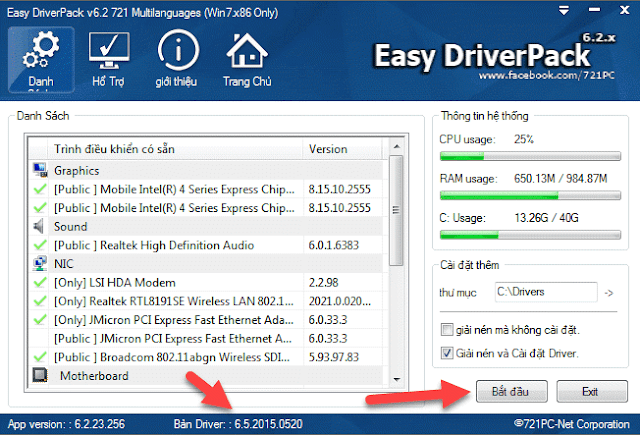Click the C: Usage progress bar
Viewport: 640px width, 435px height.
(x=530, y=235)
